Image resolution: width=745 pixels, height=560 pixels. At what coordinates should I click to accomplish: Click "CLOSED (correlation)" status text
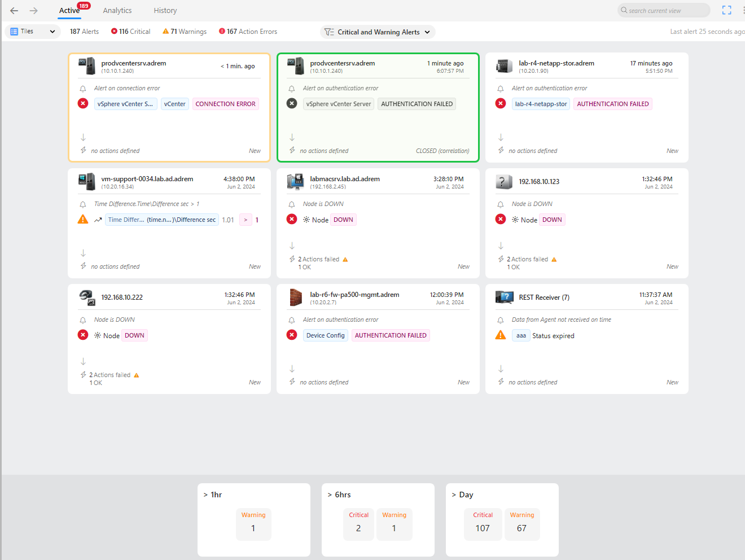pyautogui.click(x=442, y=151)
